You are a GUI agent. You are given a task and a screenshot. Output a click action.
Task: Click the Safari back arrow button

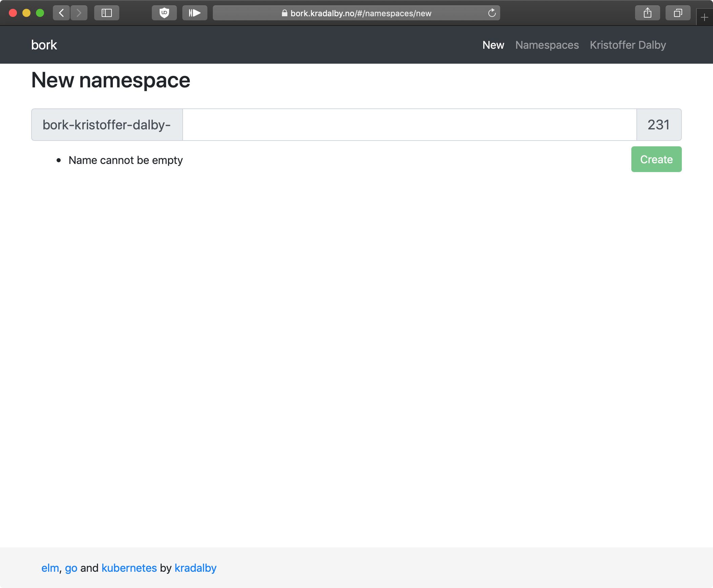click(61, 13)
